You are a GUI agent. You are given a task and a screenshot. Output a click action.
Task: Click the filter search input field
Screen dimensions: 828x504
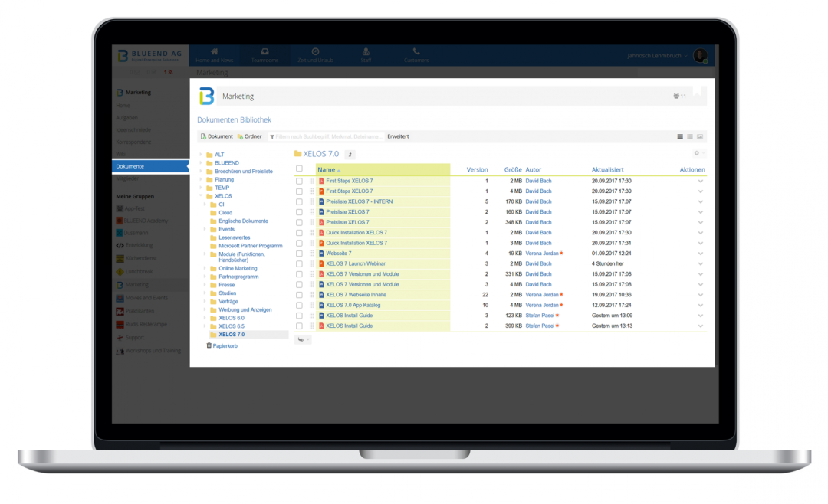point(327,136)
